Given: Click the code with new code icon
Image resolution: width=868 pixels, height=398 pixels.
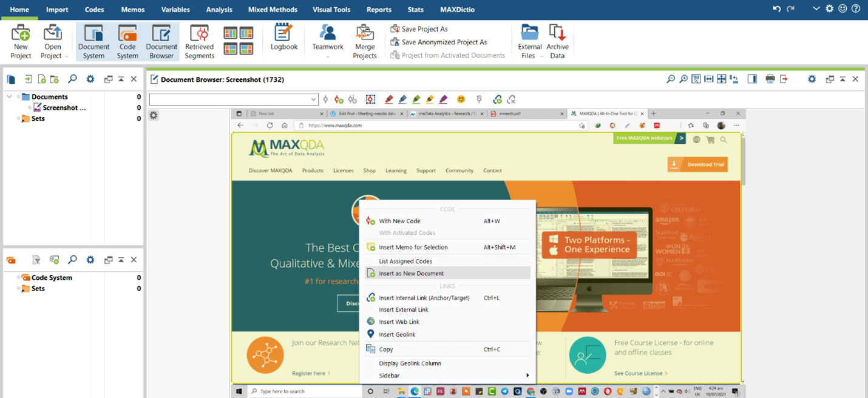Looking at the screenshot, I should [x=339, y=99].
